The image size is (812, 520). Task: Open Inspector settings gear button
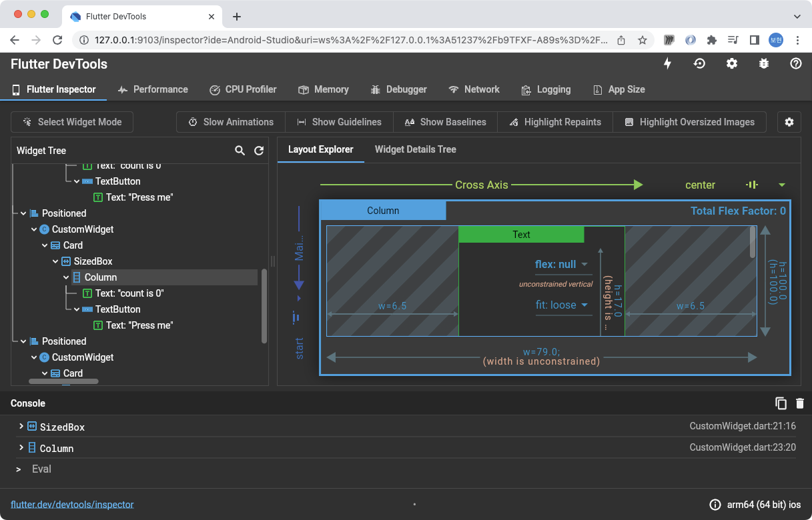point(789,122)
